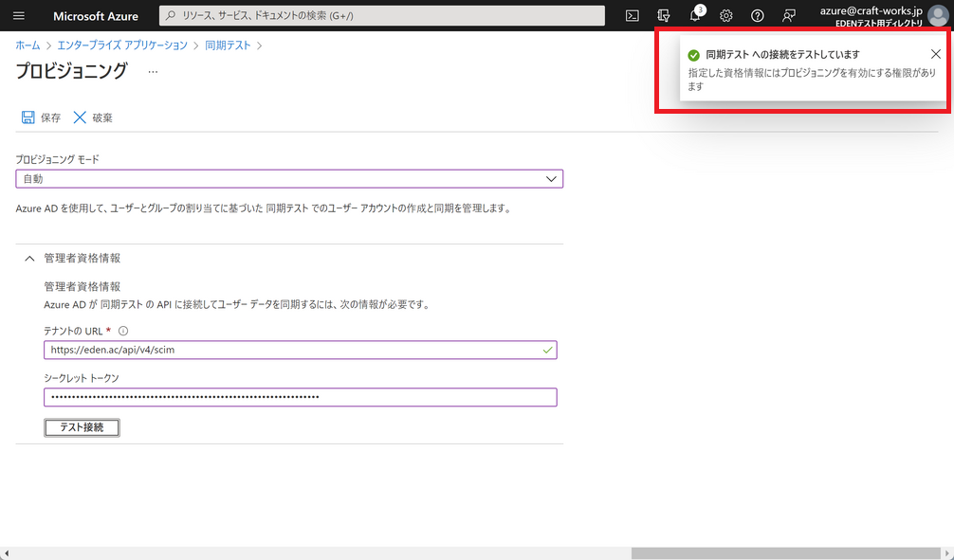Viewport: 954px width, 560px height.
Task: Click the horizontal scrollbar thumb
Action: coord(786,553)
